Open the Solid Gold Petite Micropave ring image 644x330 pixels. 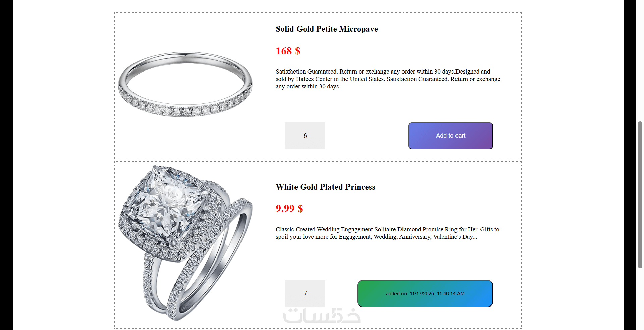tap(185, 84)
